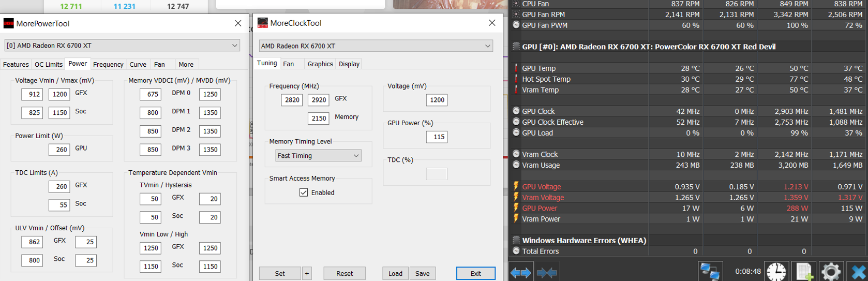Click the Hot Spot Temp 77 °C value
The width and height of the screenshot is (868, 281).
pos(799,79)
